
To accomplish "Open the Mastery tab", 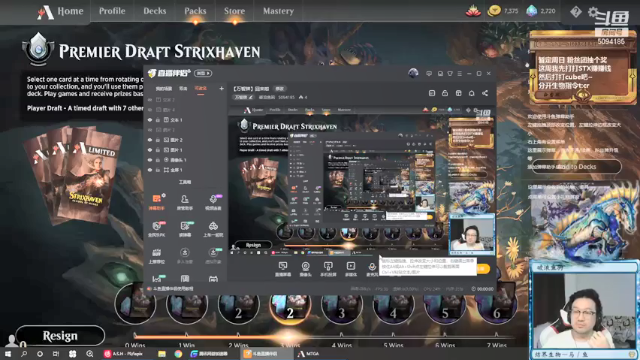I will 278,11.
